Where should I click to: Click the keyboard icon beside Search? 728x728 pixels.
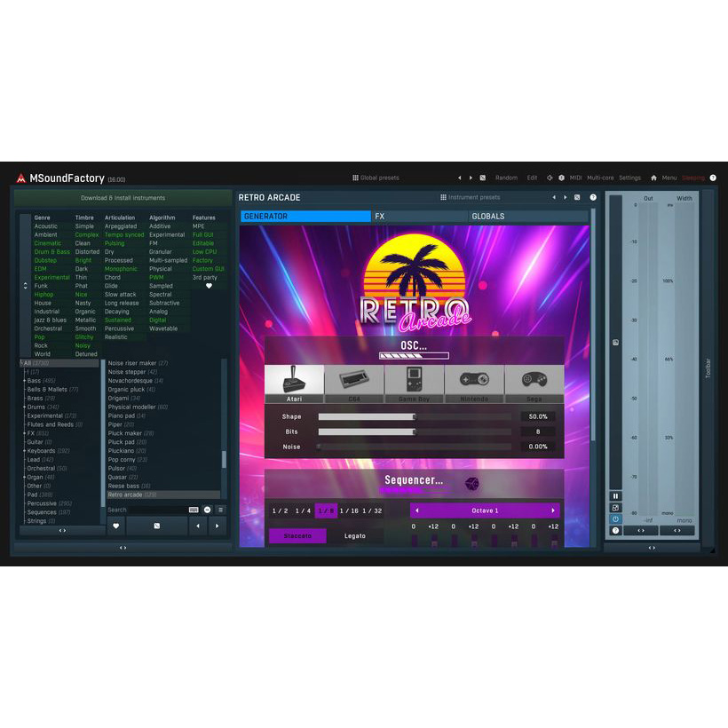194,510
